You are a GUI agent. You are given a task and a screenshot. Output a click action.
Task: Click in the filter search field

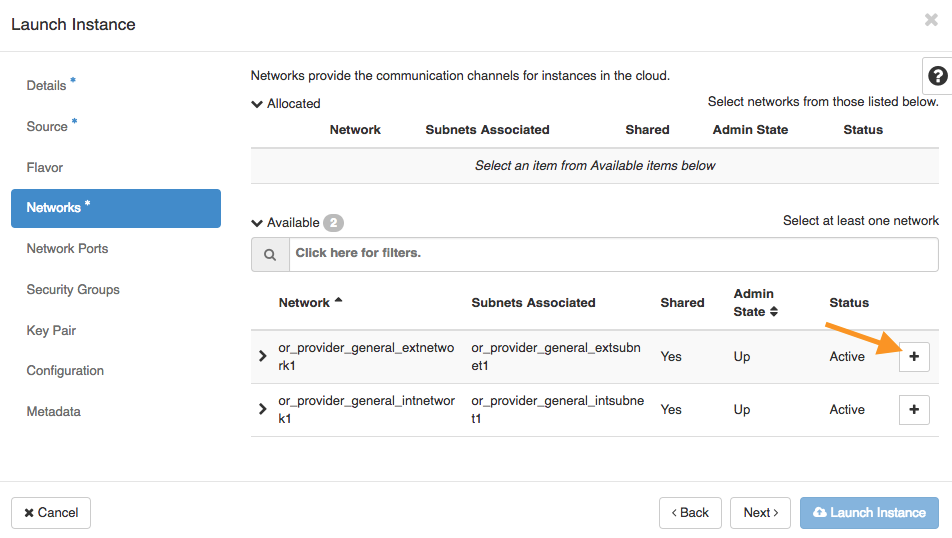click(612, 254)
